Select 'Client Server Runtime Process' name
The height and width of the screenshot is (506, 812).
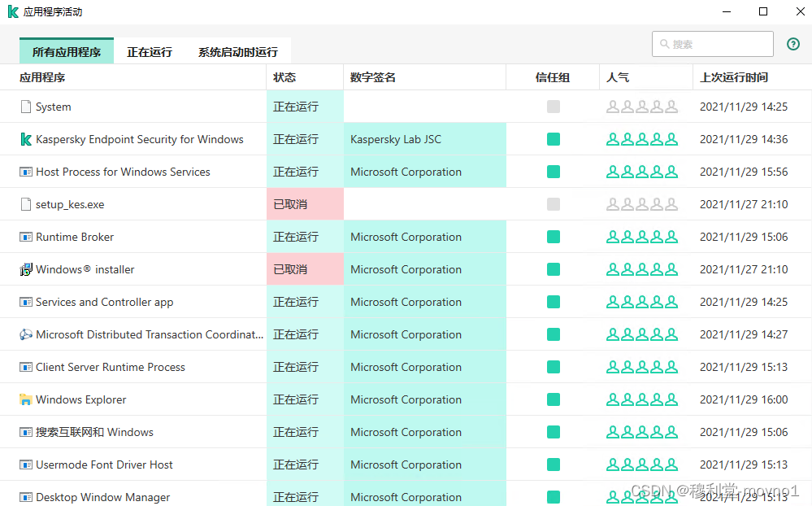click(x=111, y=367)
